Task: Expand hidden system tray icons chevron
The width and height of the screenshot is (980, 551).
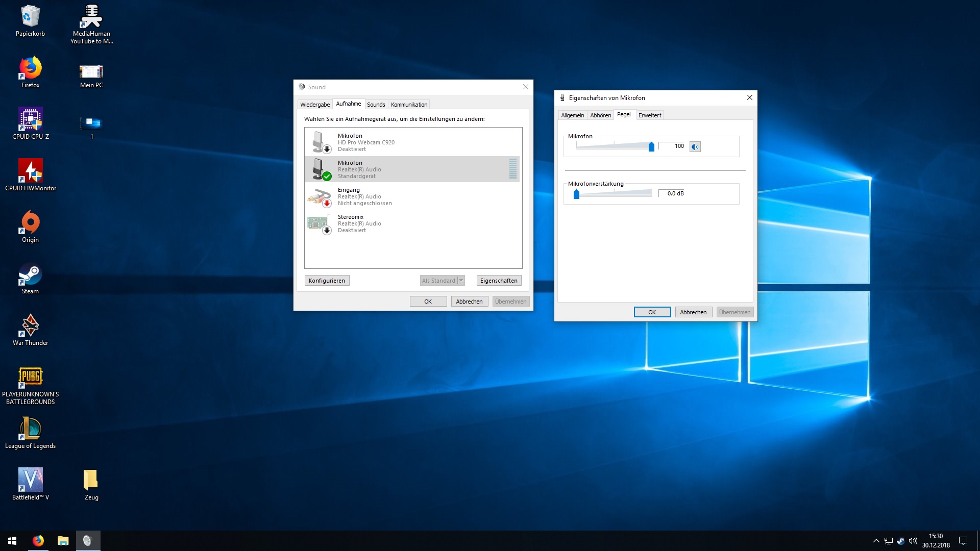Action: point(876,541)
